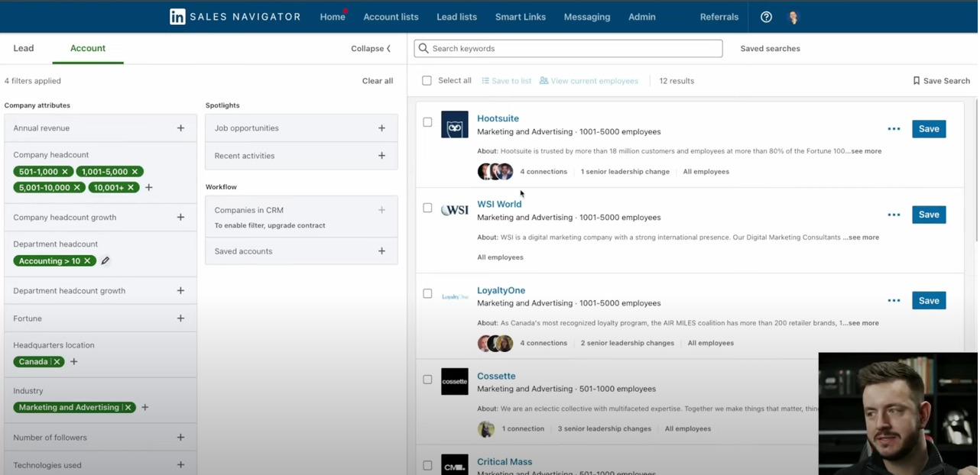Clear all applied filters

(378, 81)
